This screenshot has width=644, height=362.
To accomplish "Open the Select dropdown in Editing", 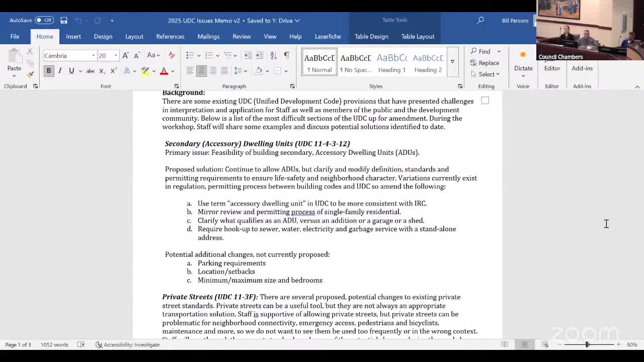I will click(x=486, y=74).
